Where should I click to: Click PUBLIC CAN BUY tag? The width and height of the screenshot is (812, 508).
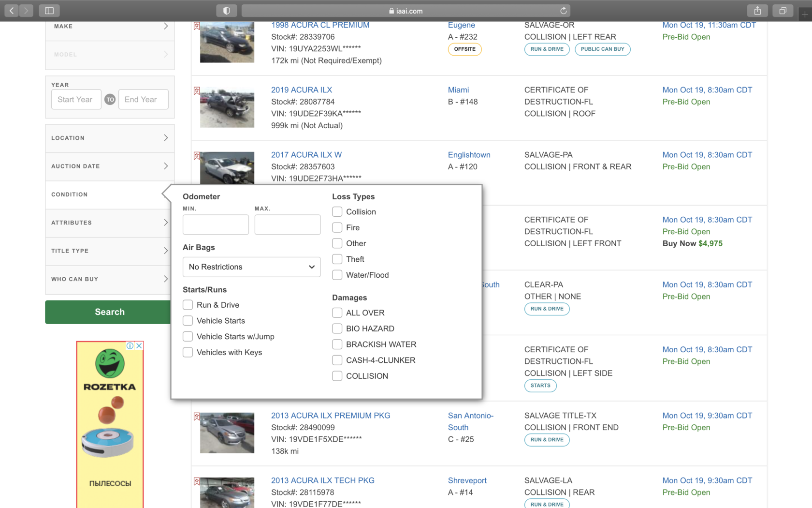pos(603,49)
